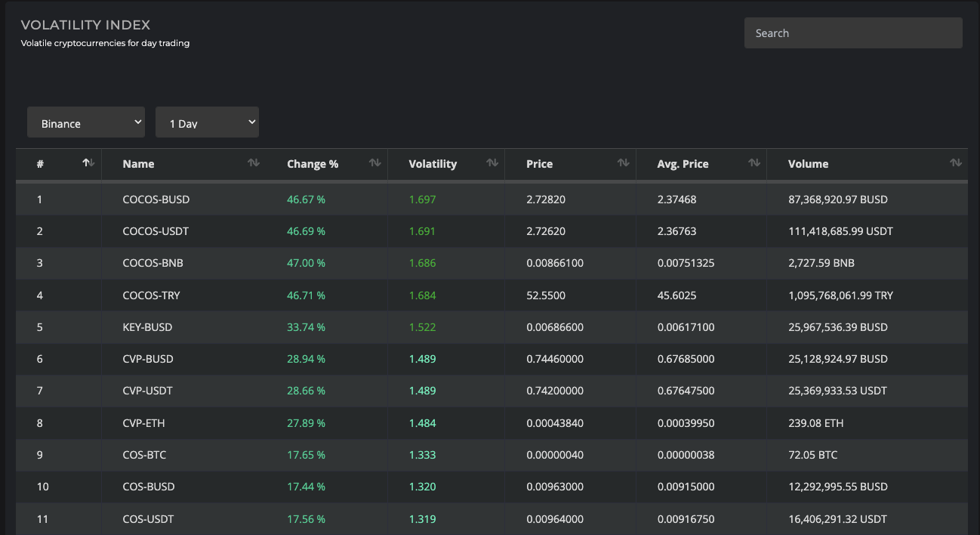Click the sort arrows in the Volatility column

492,163
